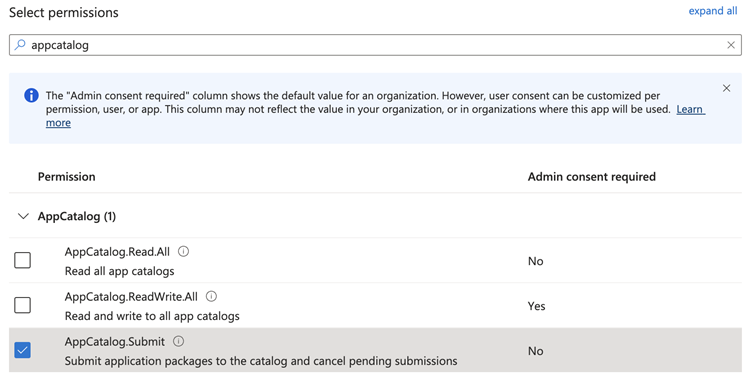
Task: Collapse the AppCatalog group chevron
Action: click(x=23, y=216)
